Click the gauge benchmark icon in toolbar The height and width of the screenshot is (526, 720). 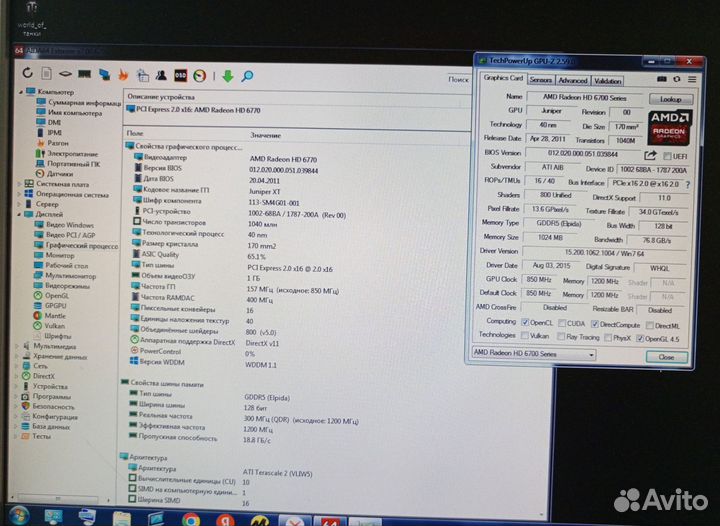pyautogui.click(x=199, y=76)
